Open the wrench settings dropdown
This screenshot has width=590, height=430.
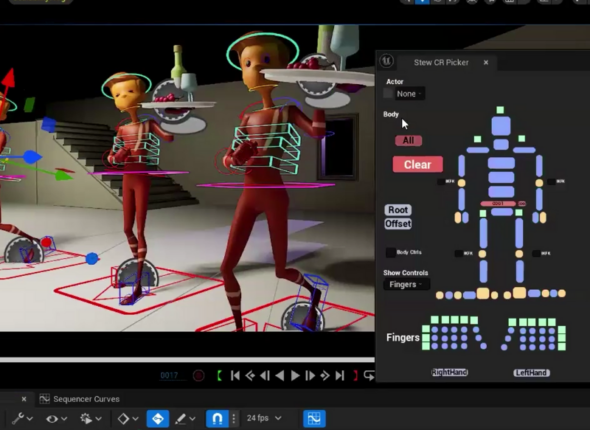(22, 418)
